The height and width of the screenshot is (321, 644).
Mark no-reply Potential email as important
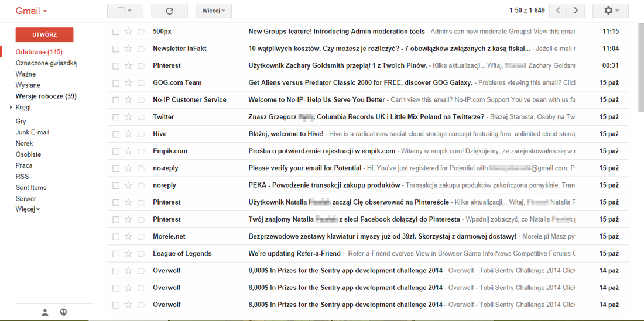(x=141, y=168)
